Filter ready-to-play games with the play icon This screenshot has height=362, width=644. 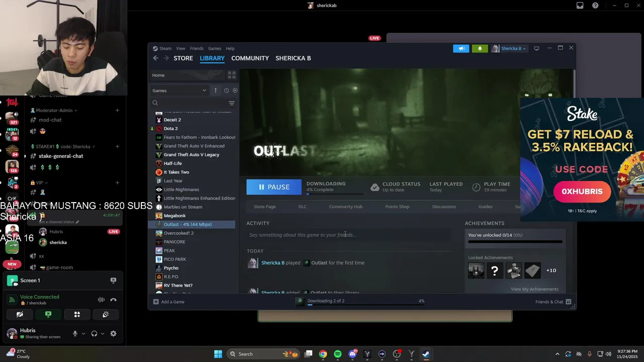tap(235, 90)
